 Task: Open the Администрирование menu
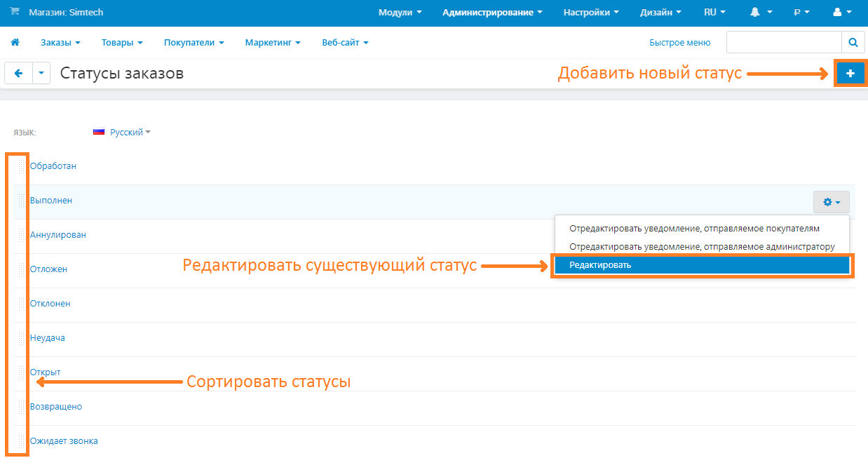point(492,13)
